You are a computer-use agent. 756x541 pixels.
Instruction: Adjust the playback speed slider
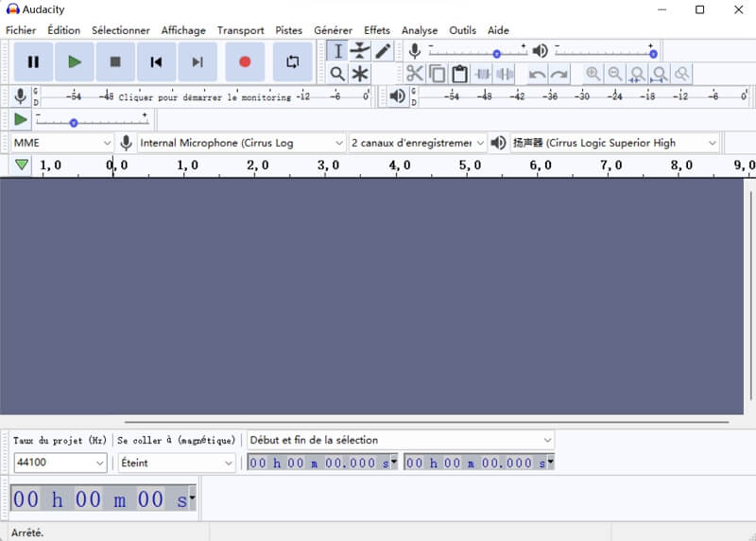[92, 121]
